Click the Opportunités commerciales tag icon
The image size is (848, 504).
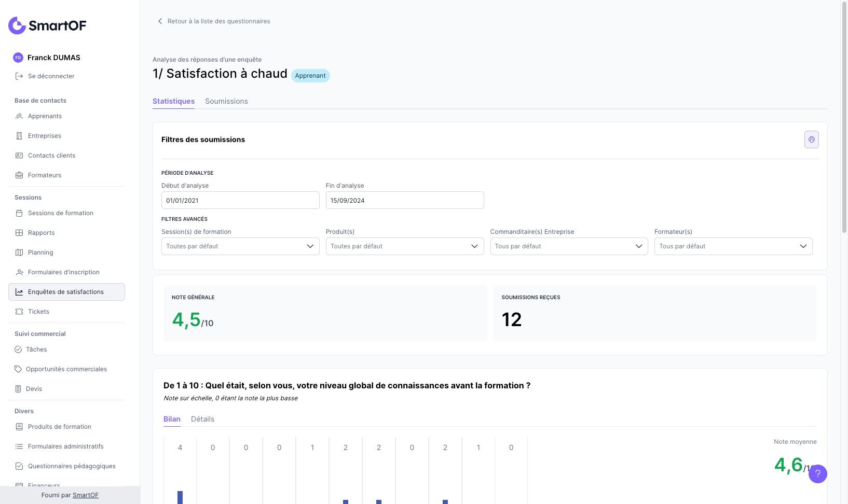18,369
